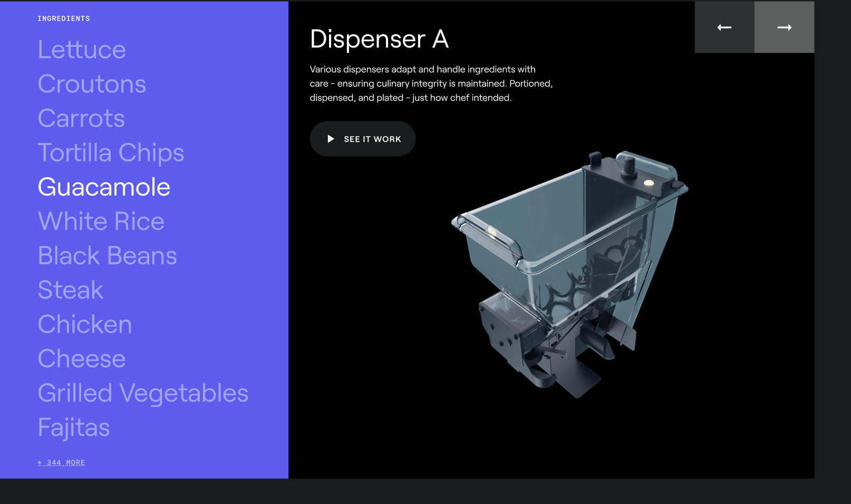The width and height of the screenshot is (851, 504).
Task: Select Tortilla Chips ingredient
Action: (x=111, y=152)
